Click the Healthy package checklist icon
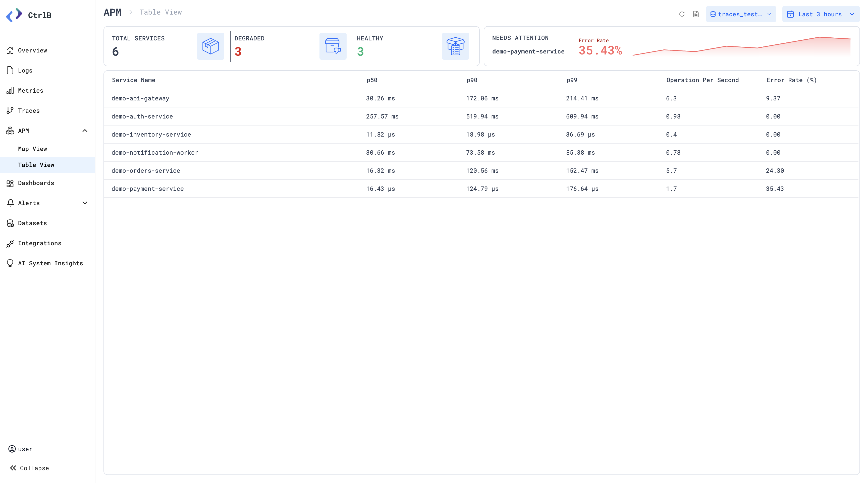The width and height of the screenshot is (868, 483). (455, 46)
